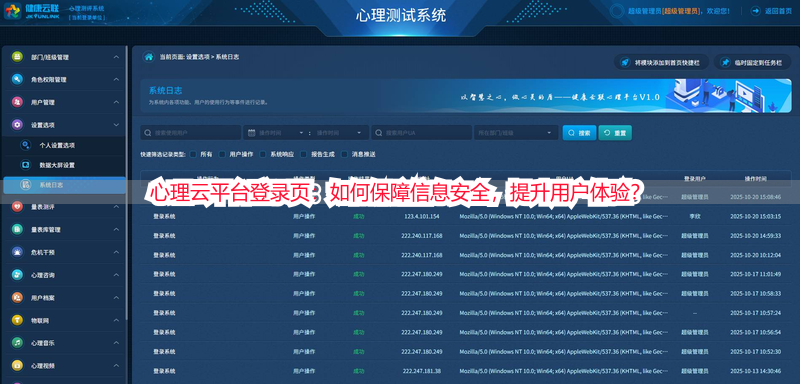800x384 pixels.
Task: Open 个人设置选项 submenu item
Action: pos(64,145)
